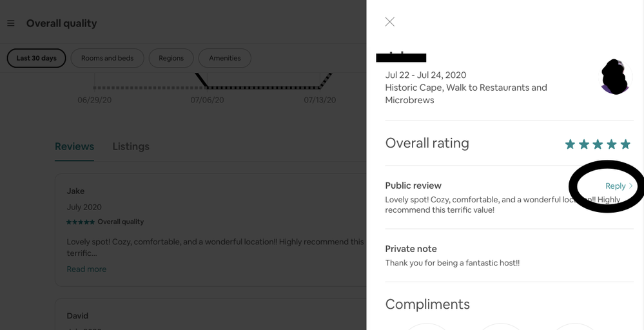Open the hamburger menu icon

[11, 23]
